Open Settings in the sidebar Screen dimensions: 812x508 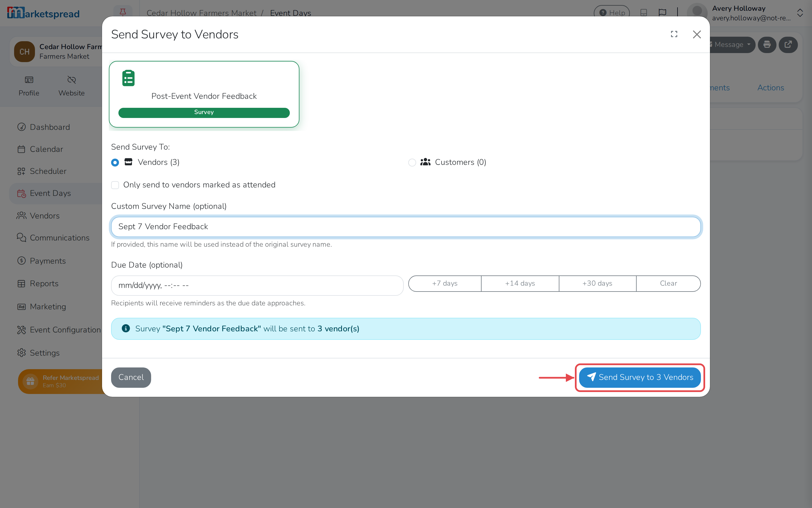click(x=45, y=353)
